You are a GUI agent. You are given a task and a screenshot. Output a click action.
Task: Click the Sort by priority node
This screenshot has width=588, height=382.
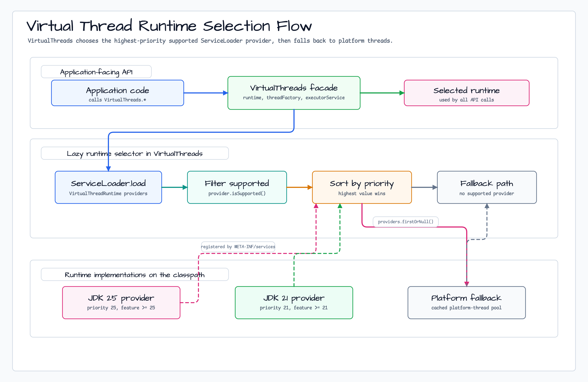click(x=362, y=187)
